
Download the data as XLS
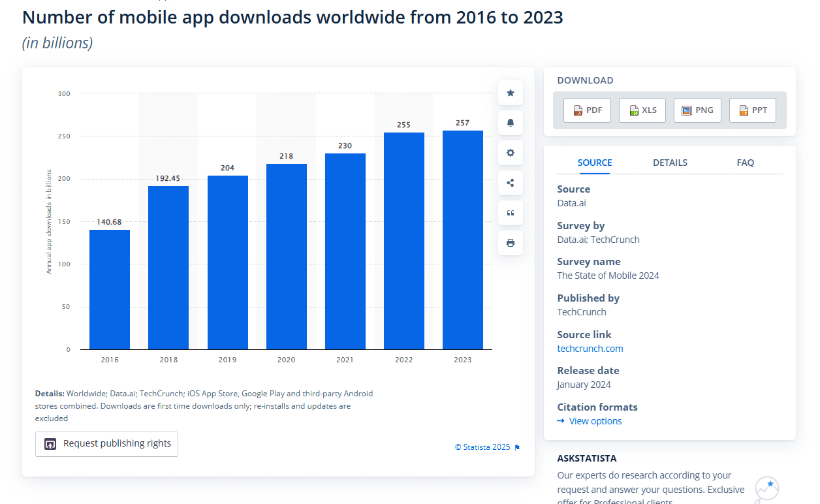click(642, 110)
